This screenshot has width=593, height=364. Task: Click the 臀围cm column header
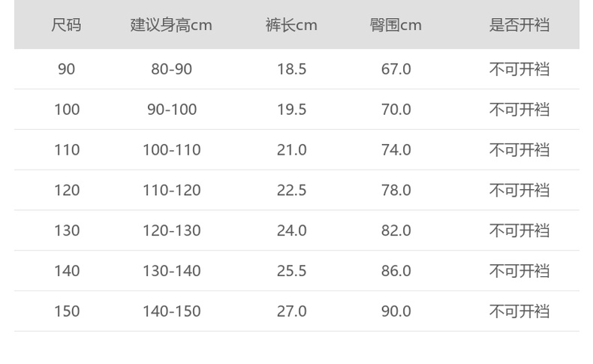pos(396,25)
